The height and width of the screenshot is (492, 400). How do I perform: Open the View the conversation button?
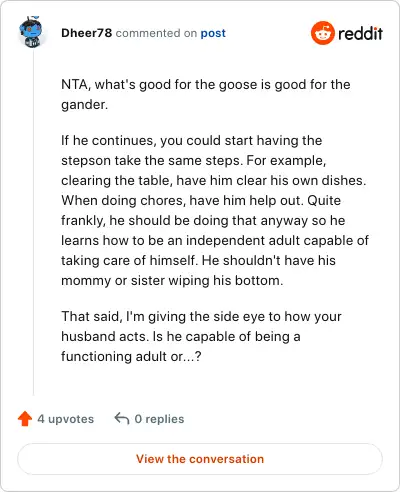pyautogui.click(x=200, y=459)
